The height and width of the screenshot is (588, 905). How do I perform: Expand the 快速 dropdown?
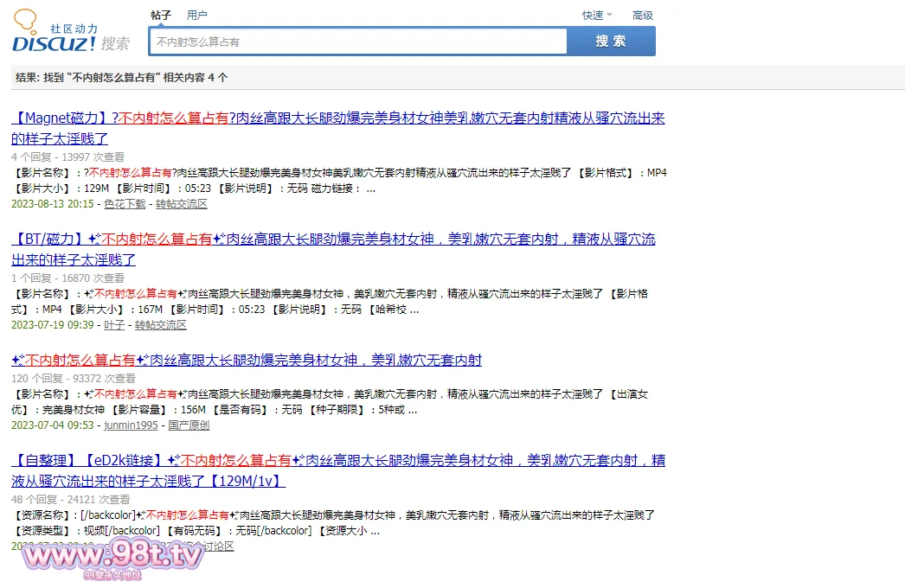pos(593,15)
